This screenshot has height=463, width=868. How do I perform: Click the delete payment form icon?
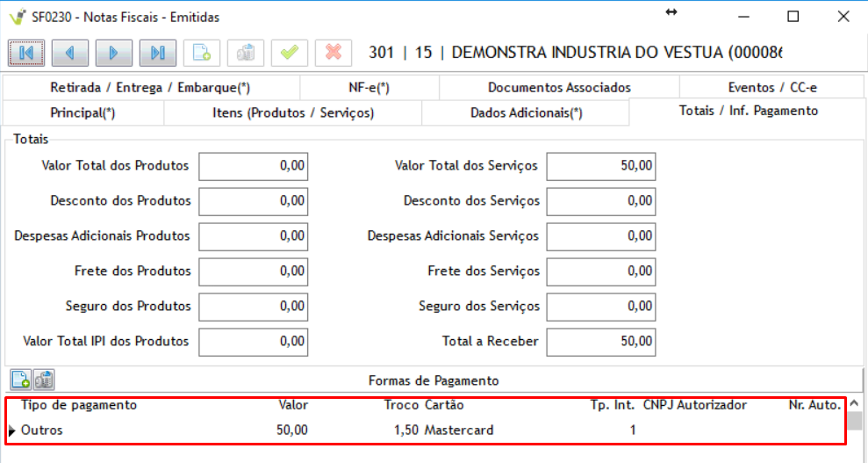(44, 380)
